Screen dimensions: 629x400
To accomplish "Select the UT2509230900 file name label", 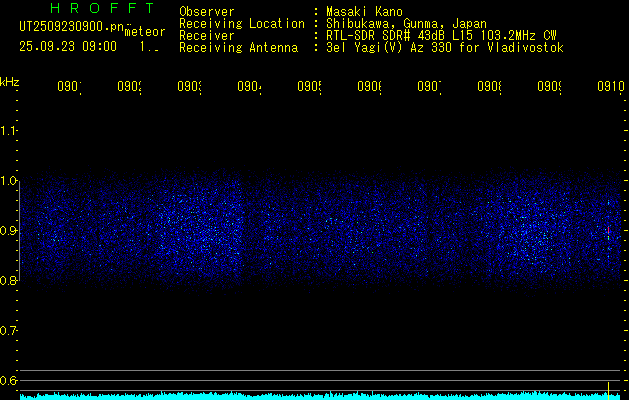I will coord(72,27).
